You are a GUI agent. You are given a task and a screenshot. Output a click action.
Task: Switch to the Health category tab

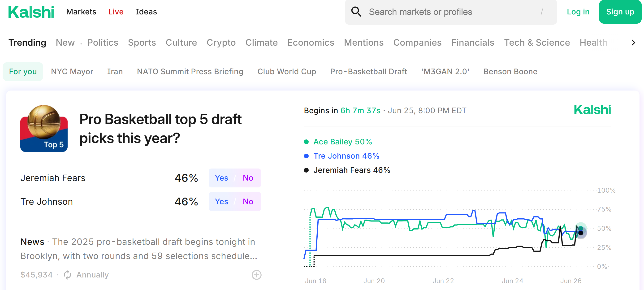click(593, 43)
